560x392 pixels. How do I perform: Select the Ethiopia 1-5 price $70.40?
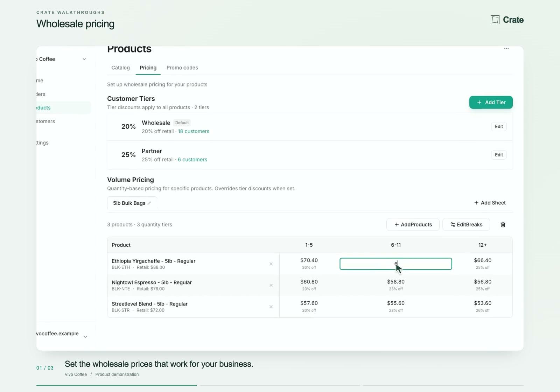(x=309, y=260)
